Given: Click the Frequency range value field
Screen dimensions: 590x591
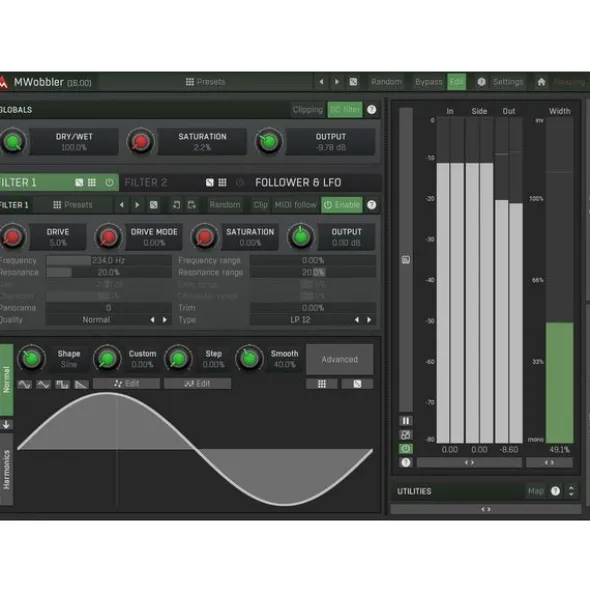Looking at the screenshot, I should [x=313, y=260].
